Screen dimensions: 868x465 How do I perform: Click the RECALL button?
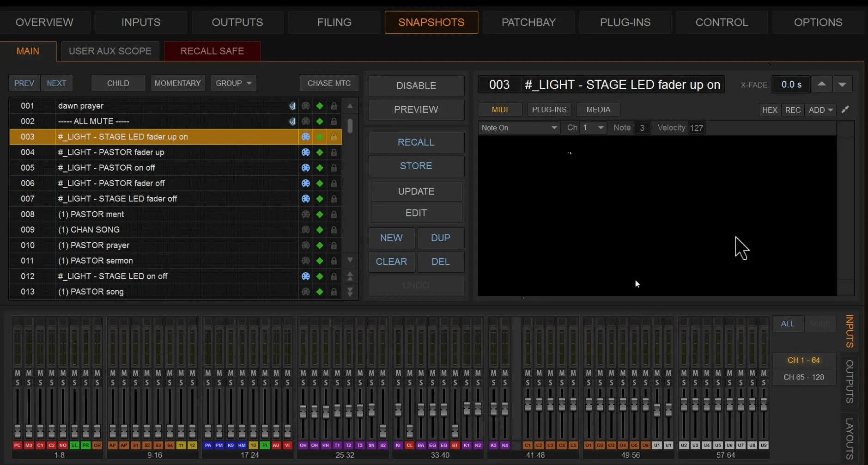(416, 142)
